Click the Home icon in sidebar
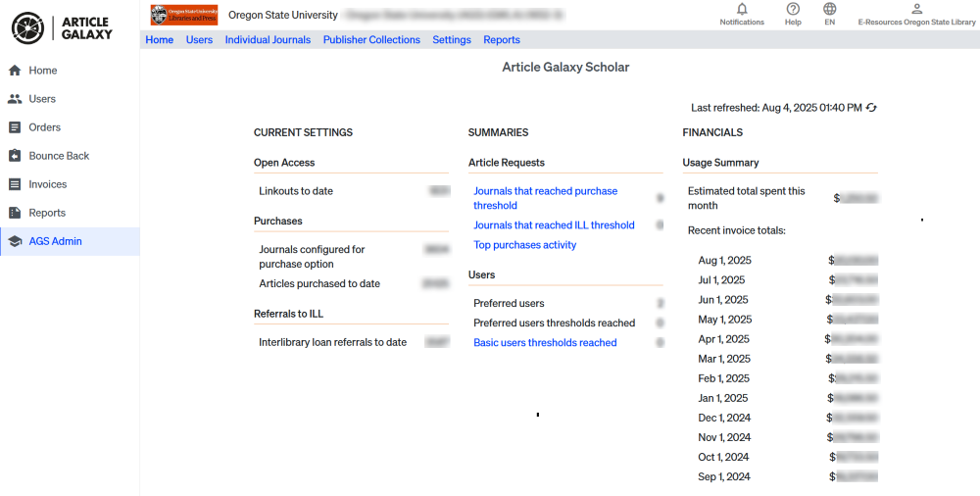Viewport: 980px width, 496px height. click(15, 71)
